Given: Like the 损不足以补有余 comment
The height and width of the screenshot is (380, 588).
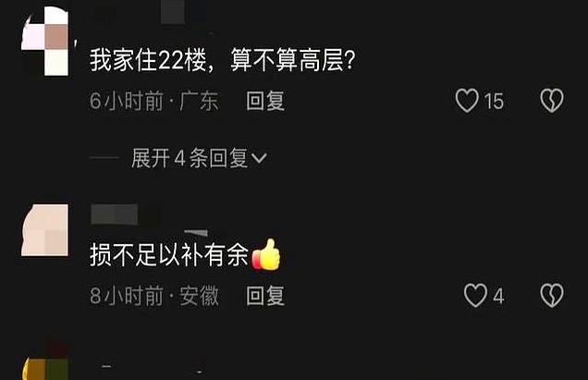Looking at the screenshot, I should pos(475,296).
